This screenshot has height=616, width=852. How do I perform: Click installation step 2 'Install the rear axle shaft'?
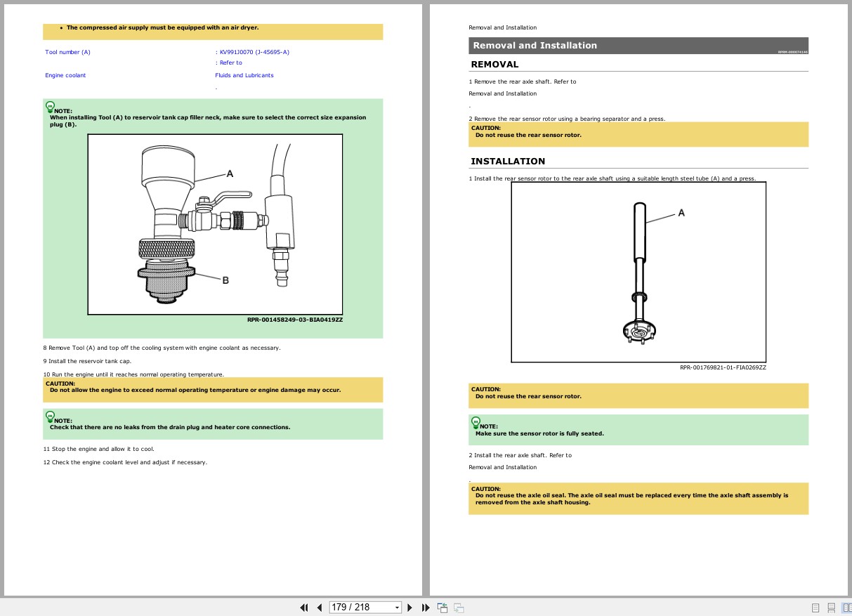(x=520, y=456)
